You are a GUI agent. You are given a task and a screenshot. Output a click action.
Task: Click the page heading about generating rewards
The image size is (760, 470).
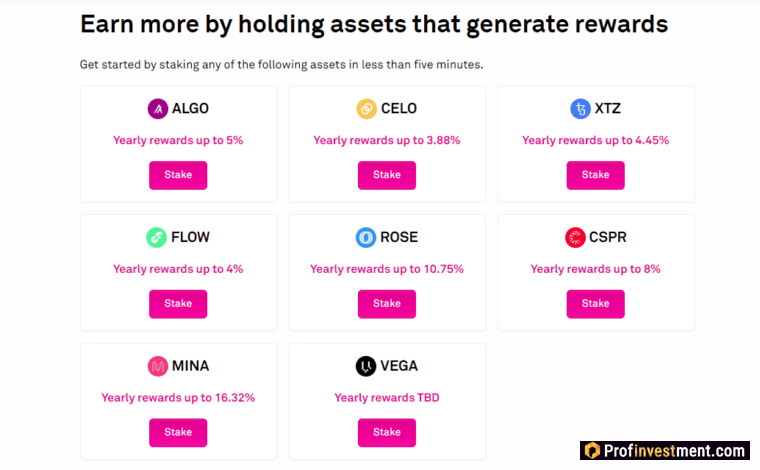pyautogui.click(x=374, y=24)
